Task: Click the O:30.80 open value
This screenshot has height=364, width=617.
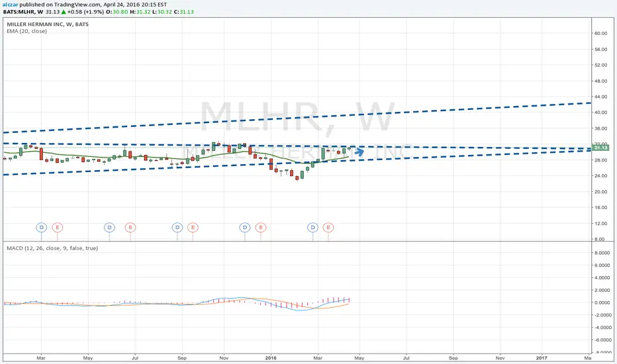Action: coord(117,12)
